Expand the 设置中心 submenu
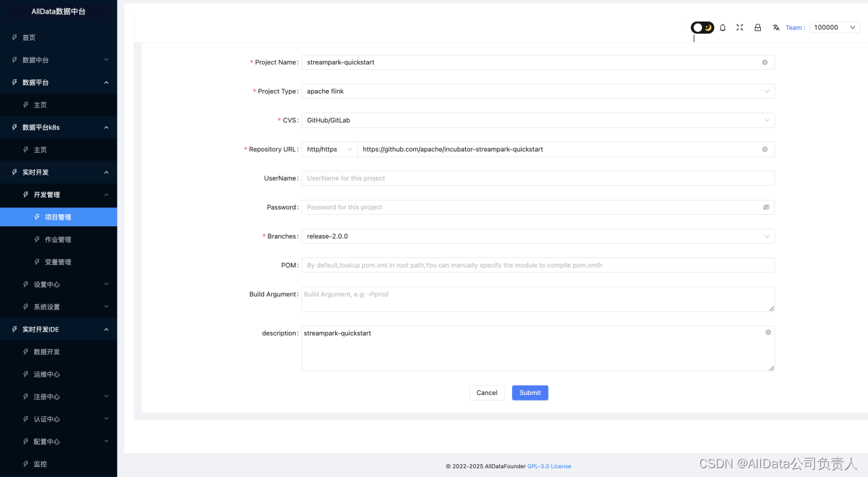 [58, 285]
